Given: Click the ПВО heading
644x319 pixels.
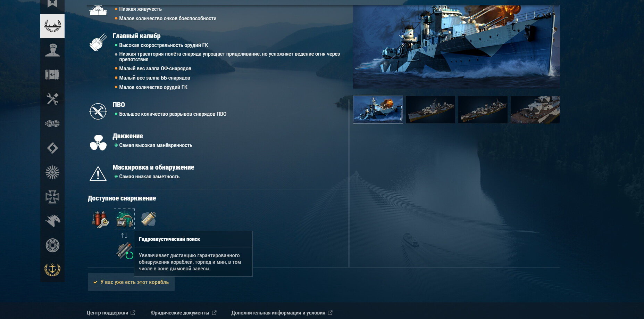Looking at the screenshot, I should pos(119,105).
